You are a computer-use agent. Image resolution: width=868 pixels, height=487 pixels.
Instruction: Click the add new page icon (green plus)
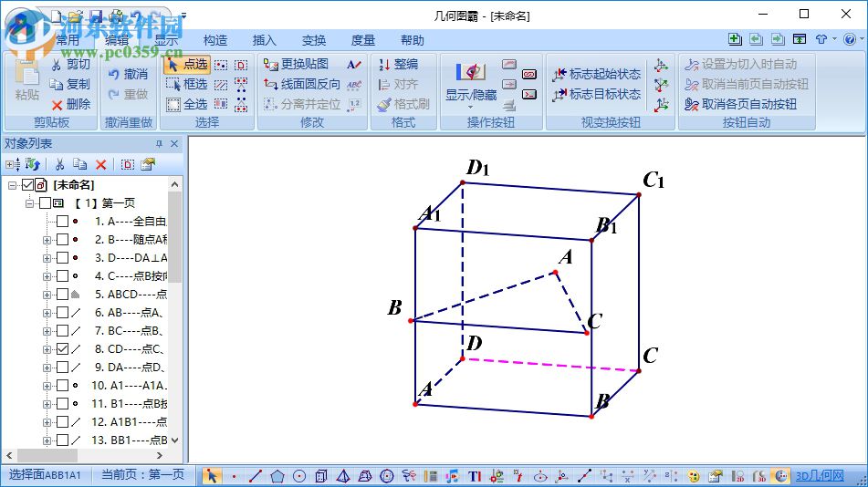735,38
